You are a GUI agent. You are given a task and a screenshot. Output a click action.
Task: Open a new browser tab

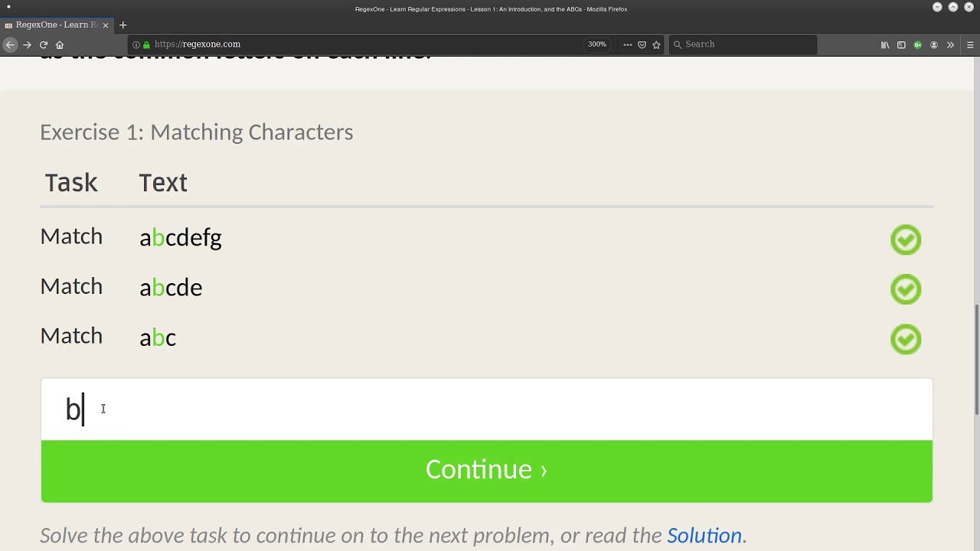point(122,24)
